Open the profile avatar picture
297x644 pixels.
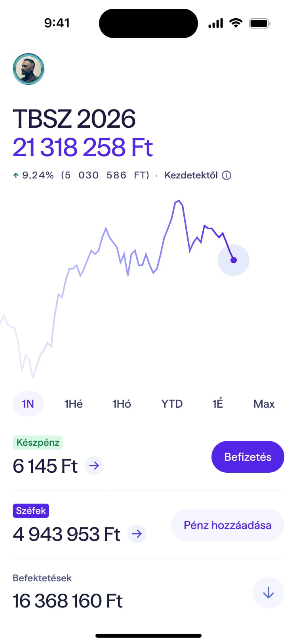click(29, 69)
